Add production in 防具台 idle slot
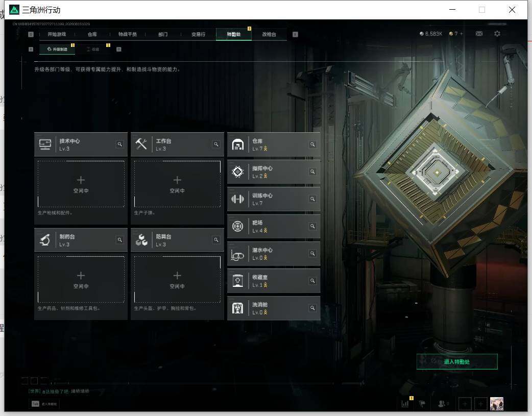The image size is (532, 416). [x=177, y=279]
